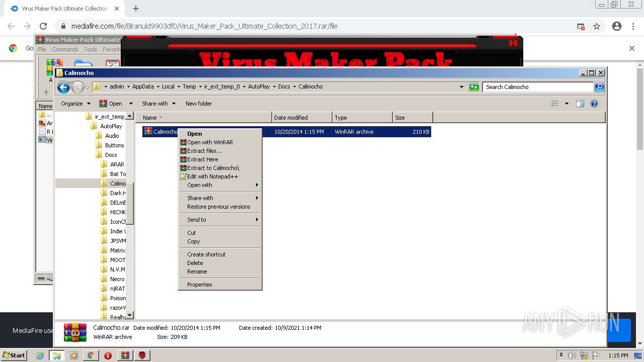The width and height of the screenshot is (644, 362).
Task: Show the preview pane icon
Action: (x=580, y=104)
